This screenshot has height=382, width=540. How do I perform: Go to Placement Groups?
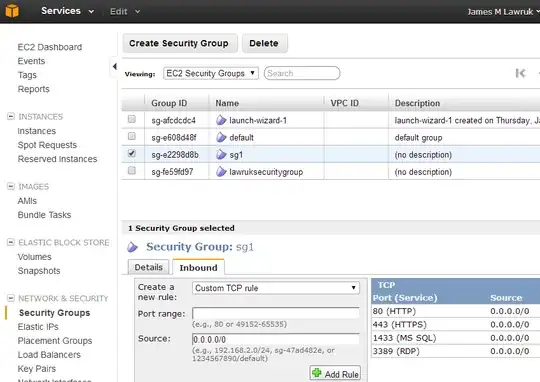click(x=55, y=341)
